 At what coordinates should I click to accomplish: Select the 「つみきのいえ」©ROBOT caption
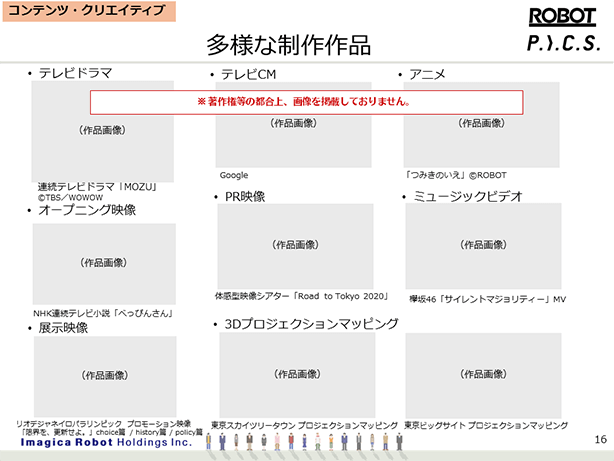(456, 175)
